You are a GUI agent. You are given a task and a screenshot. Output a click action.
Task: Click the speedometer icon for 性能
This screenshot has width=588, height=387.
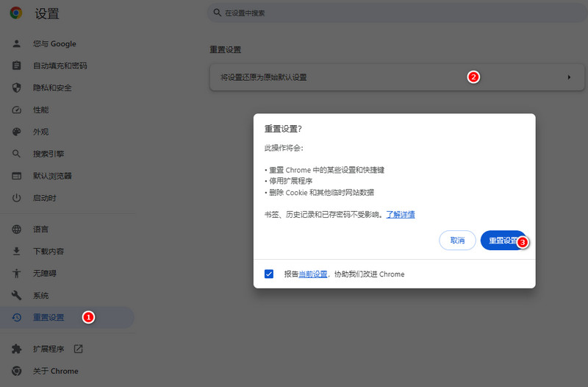(16, 110)
